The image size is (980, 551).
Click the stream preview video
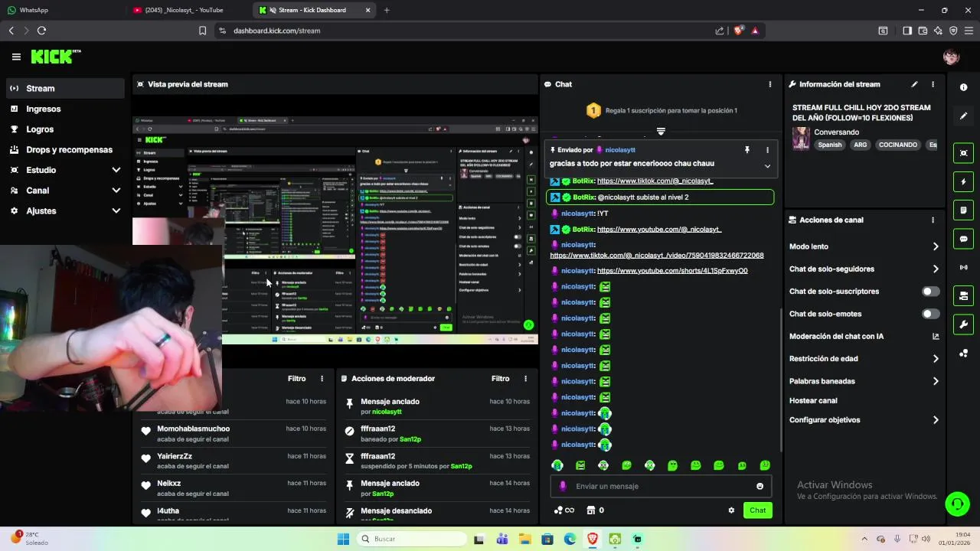coord(335,230)
